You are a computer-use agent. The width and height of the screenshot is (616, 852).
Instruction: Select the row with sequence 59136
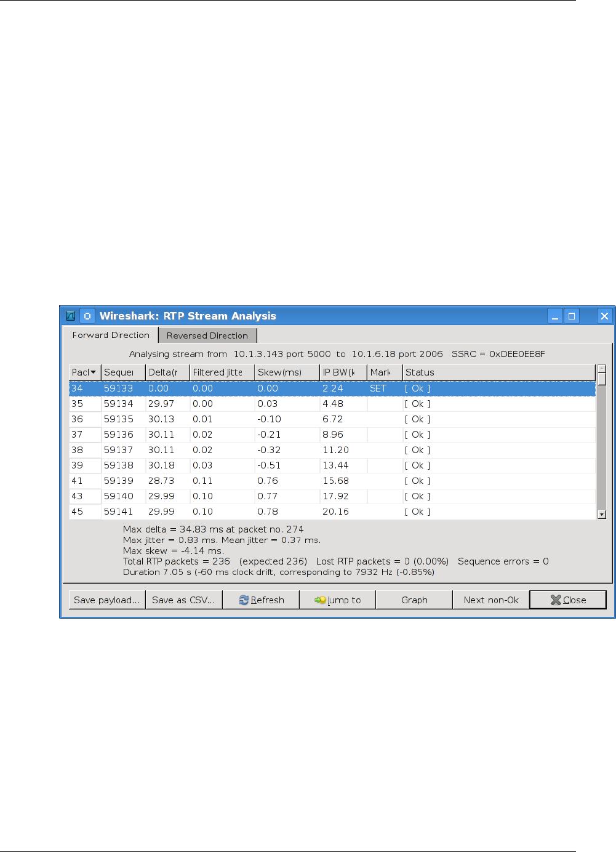[332, 435]
